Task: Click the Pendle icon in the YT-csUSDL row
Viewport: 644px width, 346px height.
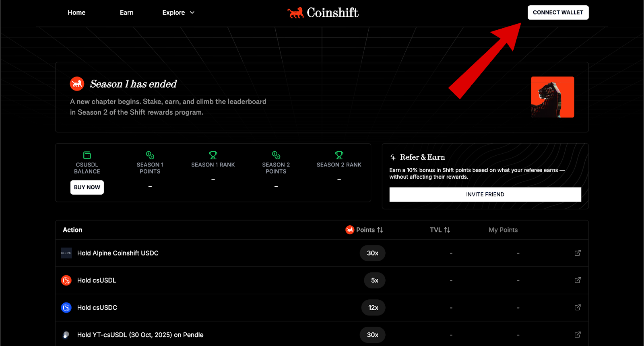Action: (x=66, y=335)
